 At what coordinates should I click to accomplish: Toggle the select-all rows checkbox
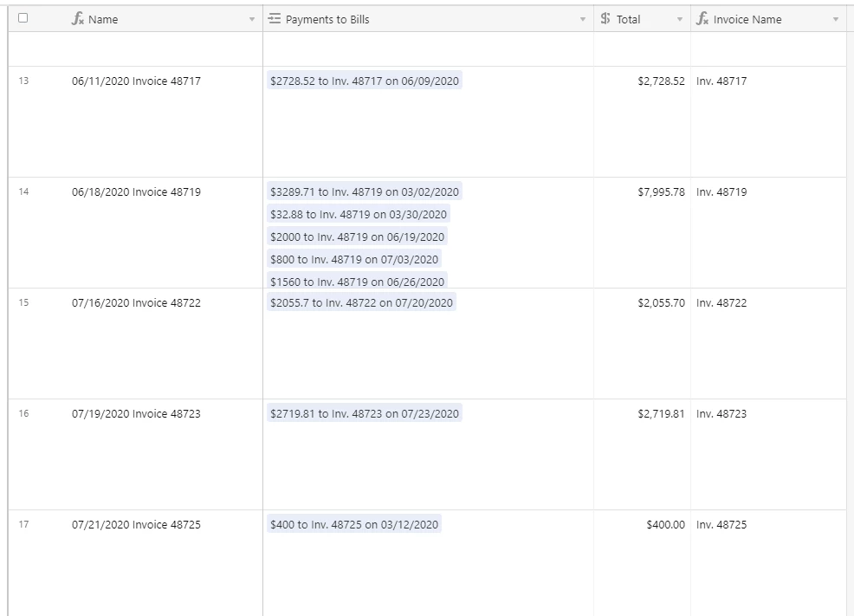(23, 18)
